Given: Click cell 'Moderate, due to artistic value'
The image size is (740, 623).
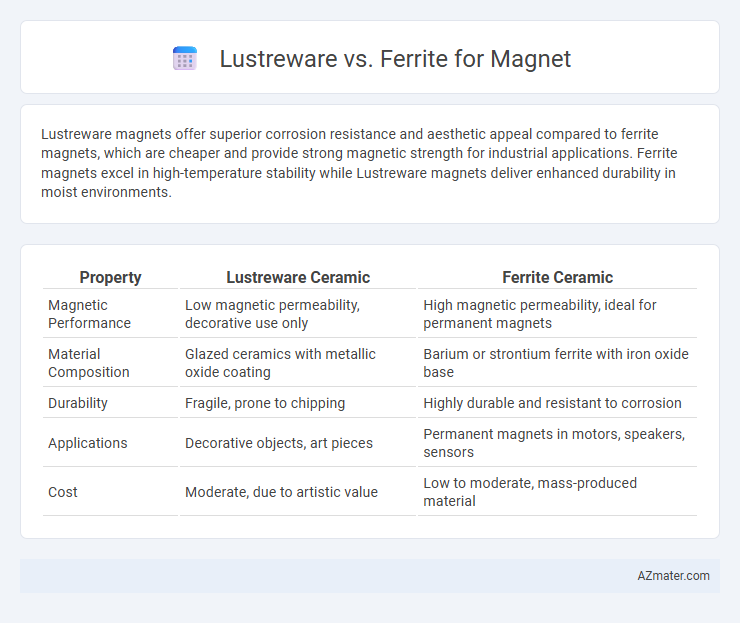Looking at the screenshot, I should (281, 492).
